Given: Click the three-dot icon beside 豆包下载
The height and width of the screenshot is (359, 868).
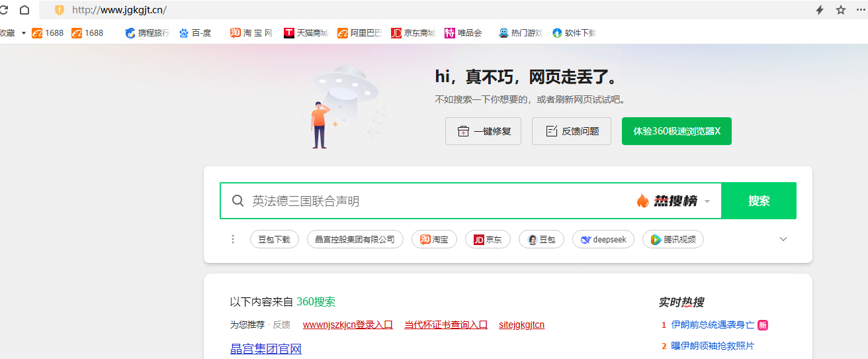Looking at the screenshot, I should 233,239.
